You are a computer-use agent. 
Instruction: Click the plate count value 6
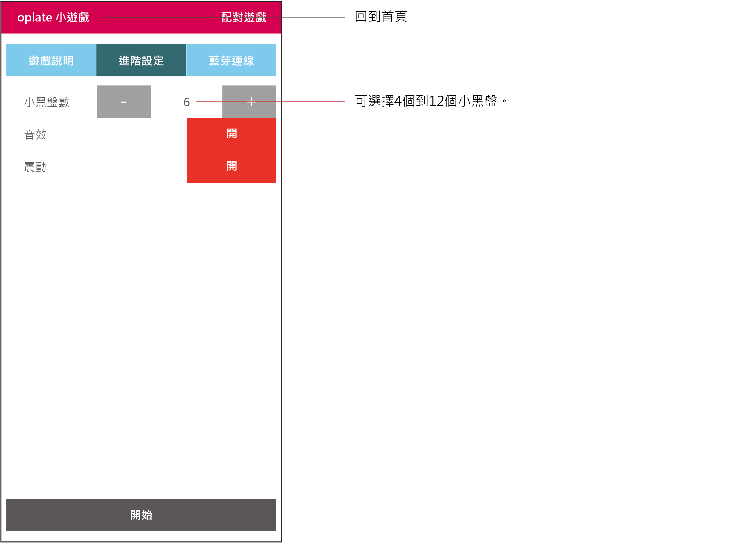tap(186, 102)
